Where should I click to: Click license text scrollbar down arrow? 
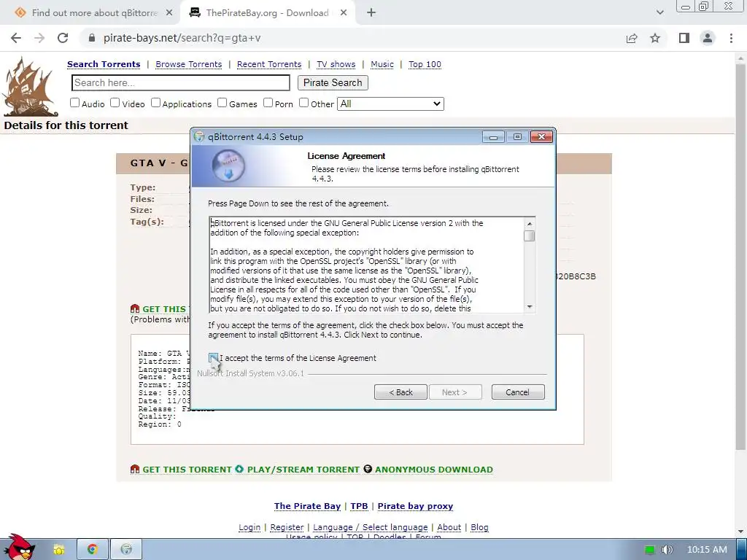click(x=530, y=307)
